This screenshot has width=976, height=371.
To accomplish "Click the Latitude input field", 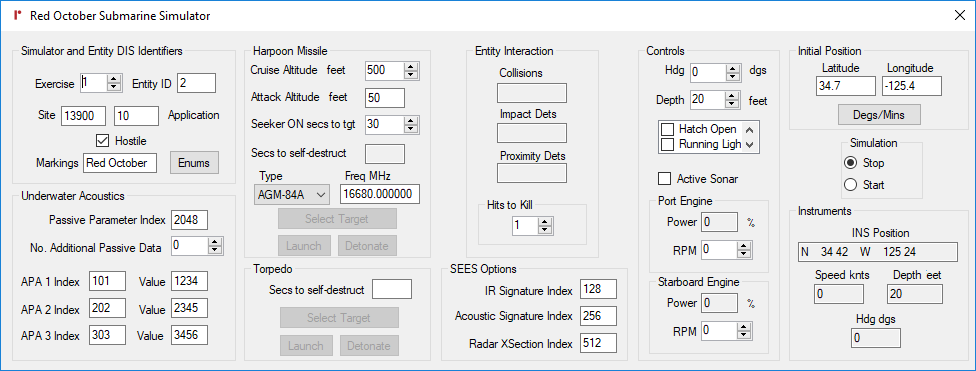I will coord(846,86).
